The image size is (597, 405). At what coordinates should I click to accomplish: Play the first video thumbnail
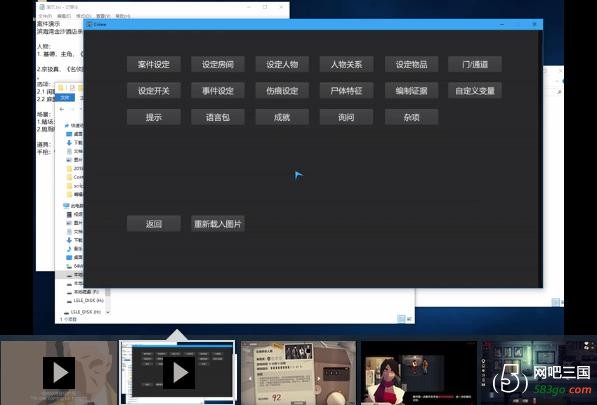(x=59, y=373)
